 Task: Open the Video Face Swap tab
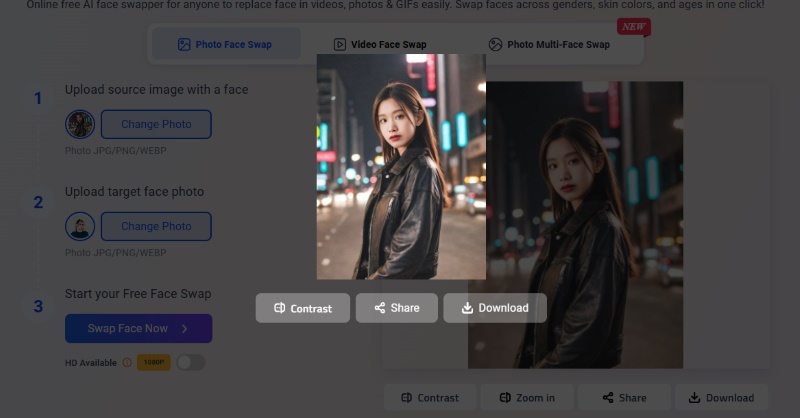[x=380, y=44]
